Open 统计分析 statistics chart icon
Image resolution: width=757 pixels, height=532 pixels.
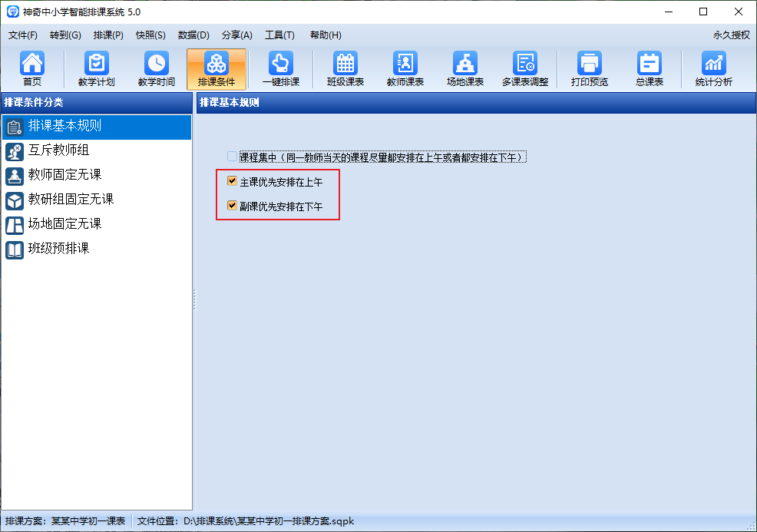[x=713, y=69]
